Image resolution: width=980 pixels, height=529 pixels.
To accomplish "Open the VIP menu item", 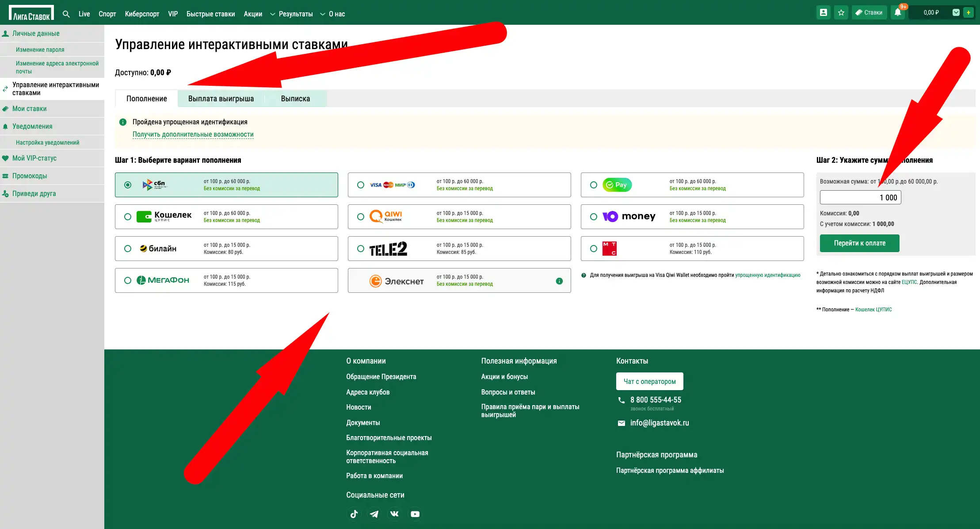I will click(173, 14).
